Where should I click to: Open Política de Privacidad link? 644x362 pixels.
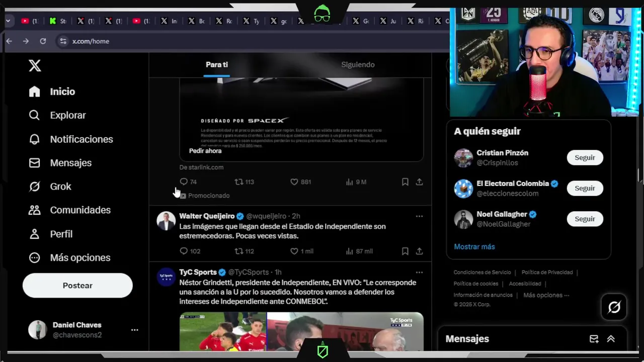pos(547,273)
